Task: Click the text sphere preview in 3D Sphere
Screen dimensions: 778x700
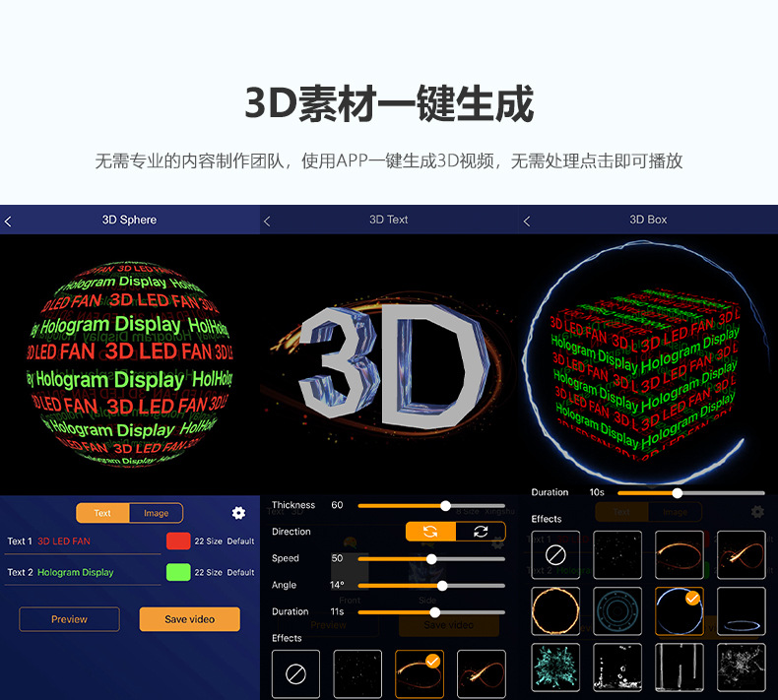Action: (x=130, y=363)
